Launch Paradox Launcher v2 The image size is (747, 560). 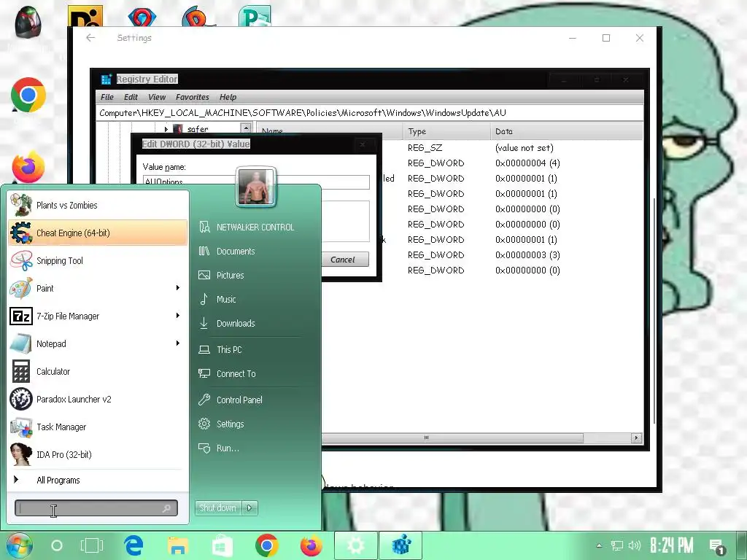tap(98, 399)
